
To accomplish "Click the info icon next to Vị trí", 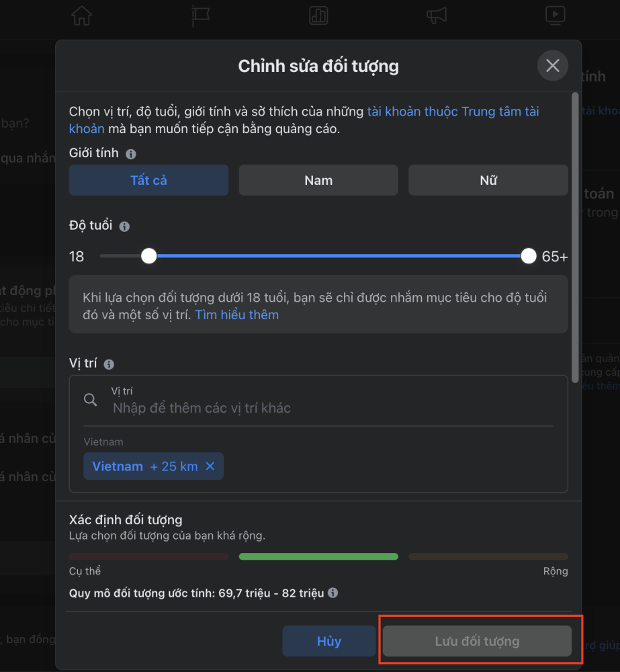I will click(109, 364).
